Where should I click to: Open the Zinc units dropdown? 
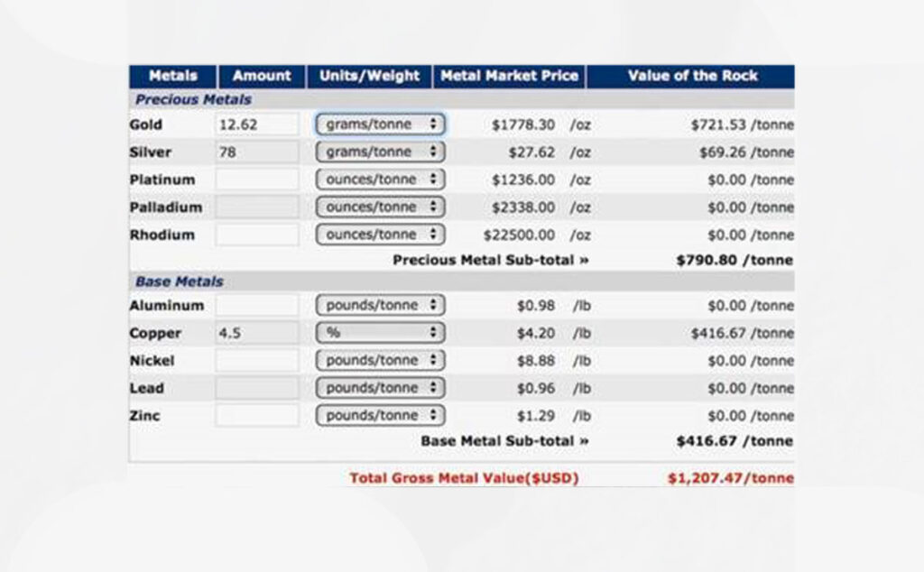[380, 416]
